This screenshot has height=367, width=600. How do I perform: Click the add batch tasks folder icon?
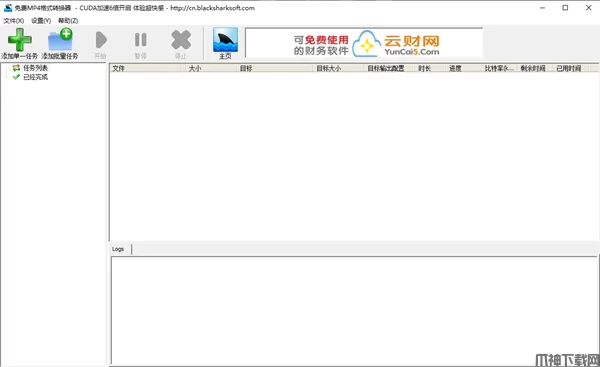pos(60,40)
